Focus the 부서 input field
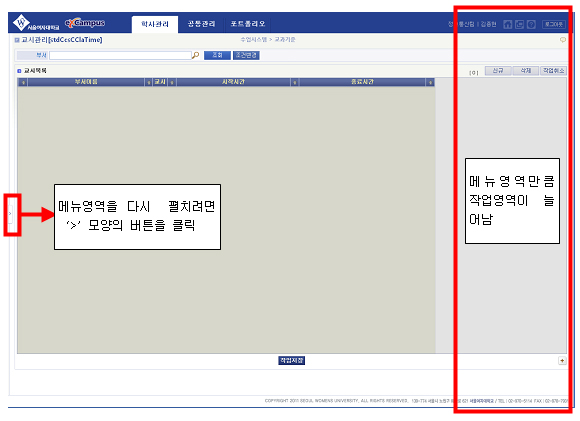 120,55
